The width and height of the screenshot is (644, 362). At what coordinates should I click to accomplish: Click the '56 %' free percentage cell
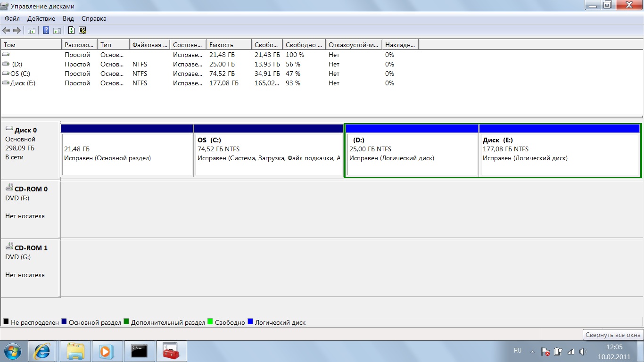293,64
